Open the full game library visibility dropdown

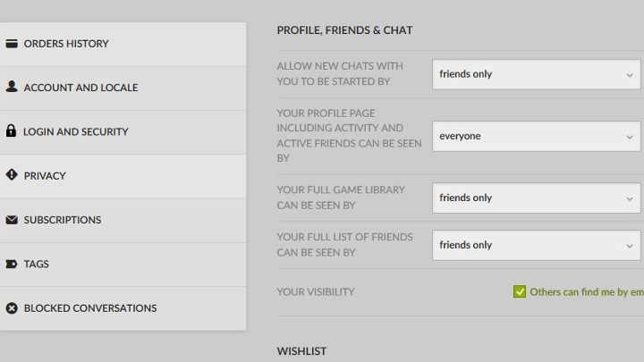point(536,198)
